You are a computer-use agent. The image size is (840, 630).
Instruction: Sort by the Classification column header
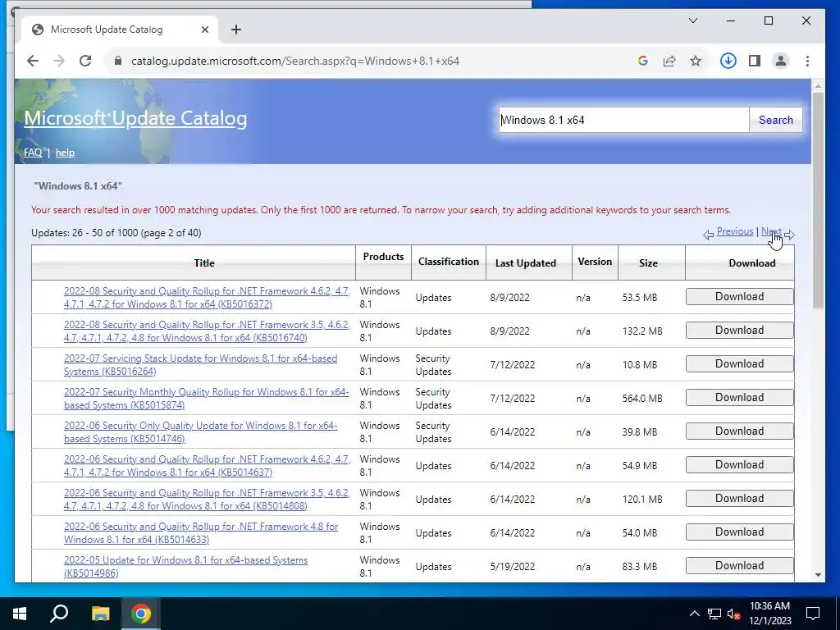(x=449, y=262)
